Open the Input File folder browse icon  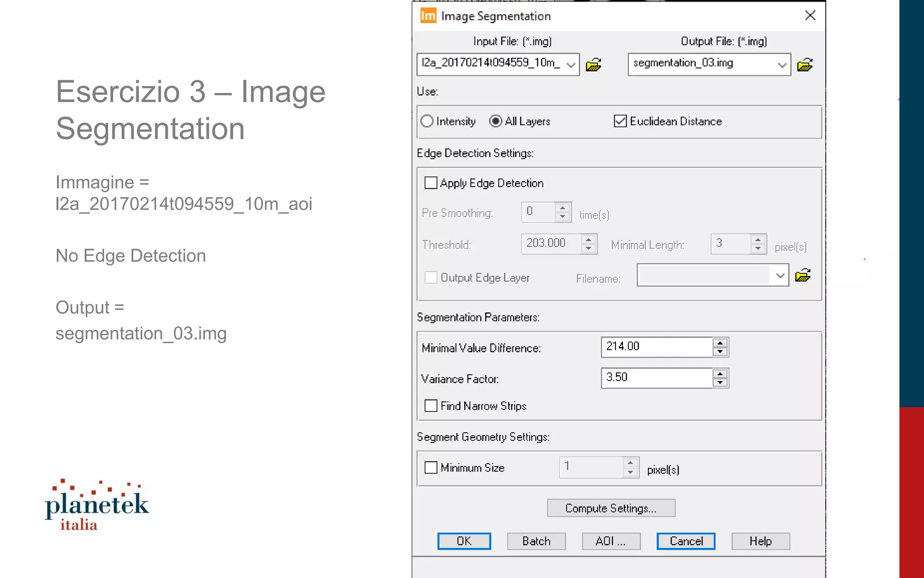593,65
